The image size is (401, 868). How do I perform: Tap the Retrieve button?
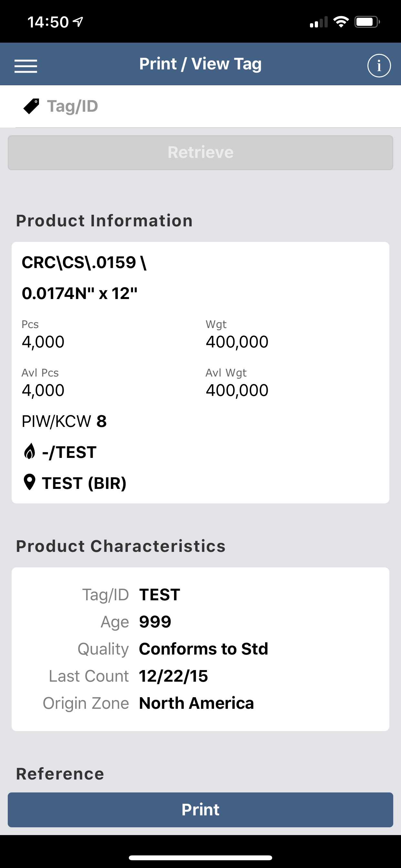click(x=200, y=153)
